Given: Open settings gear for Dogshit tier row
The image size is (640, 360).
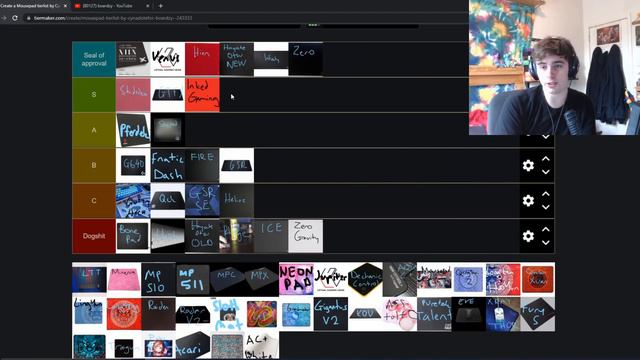Looking at the screenshot, I should point(528,236).
